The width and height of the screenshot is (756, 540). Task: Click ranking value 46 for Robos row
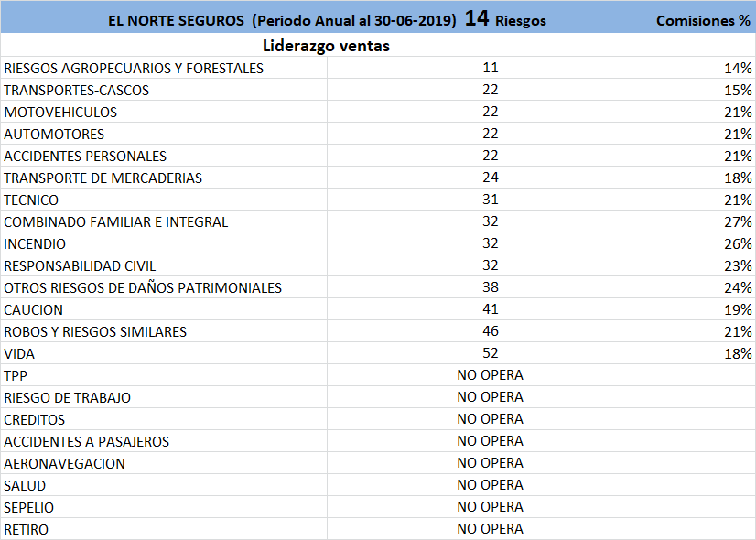pos(491,331)
